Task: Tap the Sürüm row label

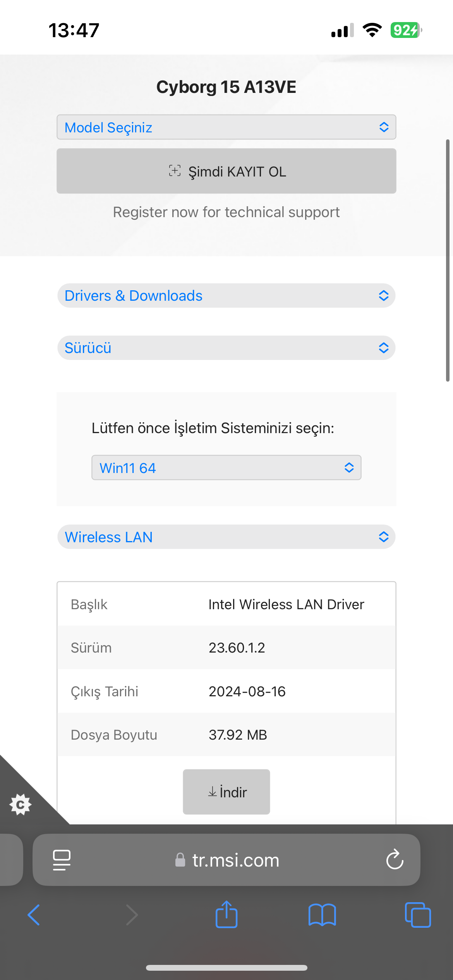Action: 91,648
